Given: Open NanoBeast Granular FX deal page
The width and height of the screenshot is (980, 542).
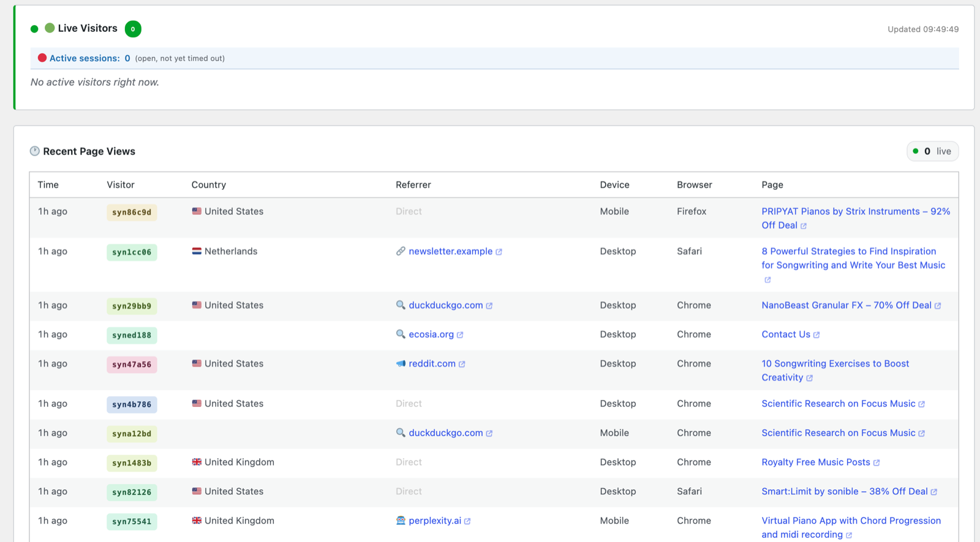Looking at the screenshot, I should pos(846,305).
